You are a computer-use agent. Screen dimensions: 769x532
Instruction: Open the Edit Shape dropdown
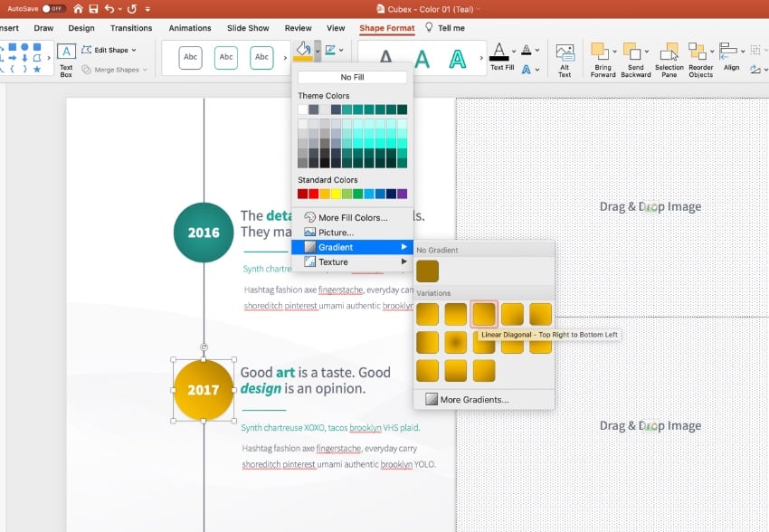tap(115, 50)
